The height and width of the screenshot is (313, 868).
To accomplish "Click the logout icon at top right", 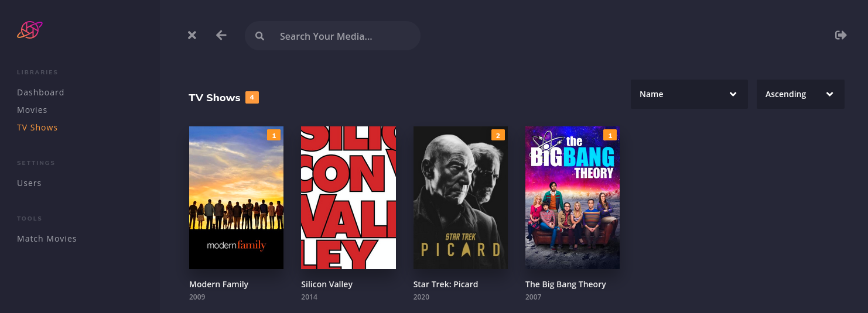I will click(x=841, y=35).
